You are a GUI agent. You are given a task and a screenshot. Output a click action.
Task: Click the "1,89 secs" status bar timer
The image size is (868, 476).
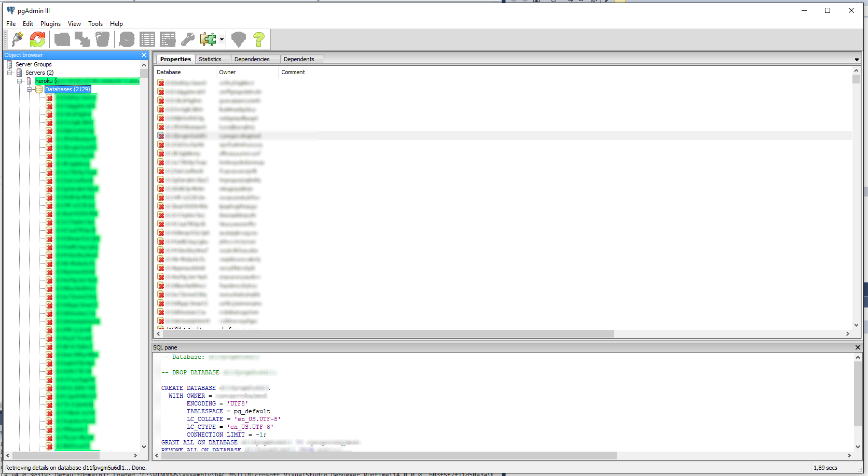pos(825,468)
